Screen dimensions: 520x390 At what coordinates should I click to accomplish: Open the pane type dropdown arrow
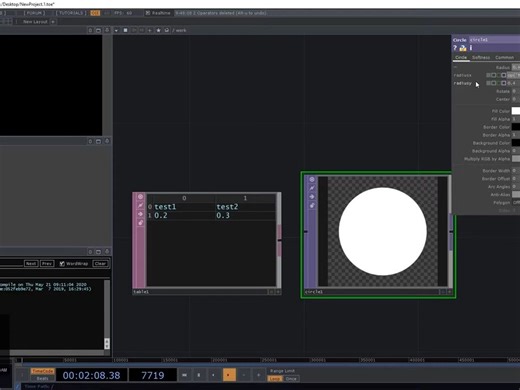point(116,30)
